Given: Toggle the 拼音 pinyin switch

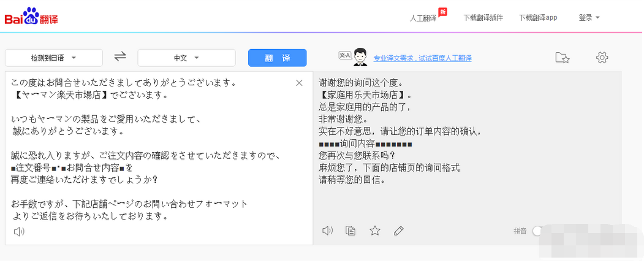Looking at the screenshot, I should pyautogui.click(x=539, y=231).
